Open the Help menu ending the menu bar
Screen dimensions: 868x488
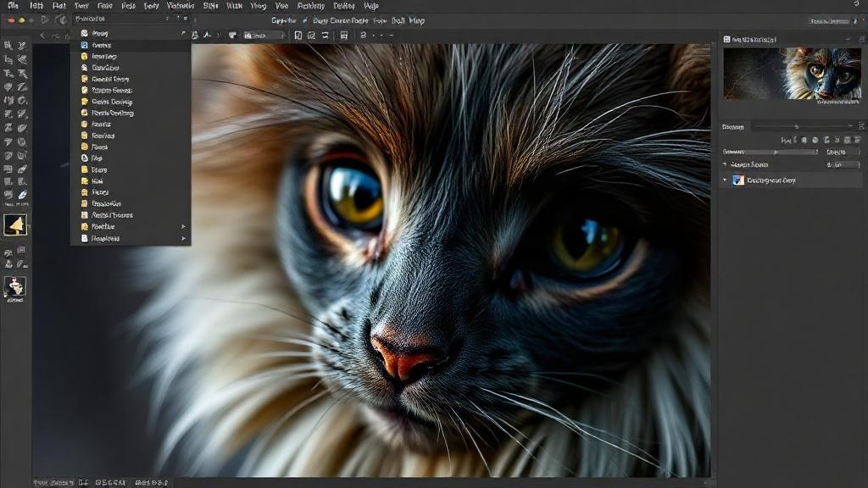371,6
